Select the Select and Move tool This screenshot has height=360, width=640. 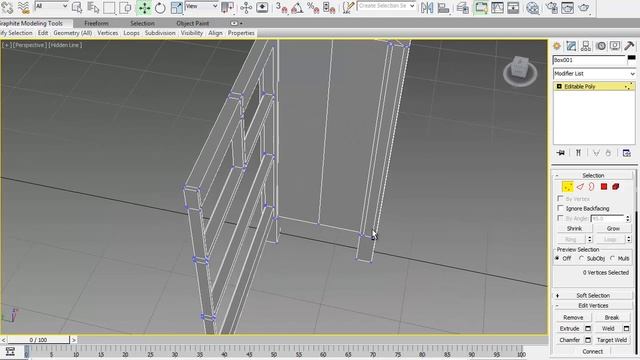[144, 7]
